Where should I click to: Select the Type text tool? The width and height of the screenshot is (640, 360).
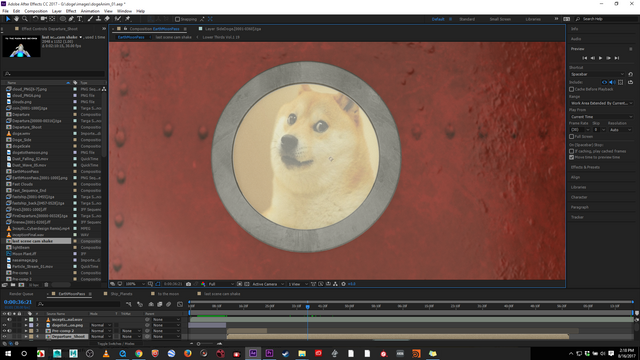point(80,19)
